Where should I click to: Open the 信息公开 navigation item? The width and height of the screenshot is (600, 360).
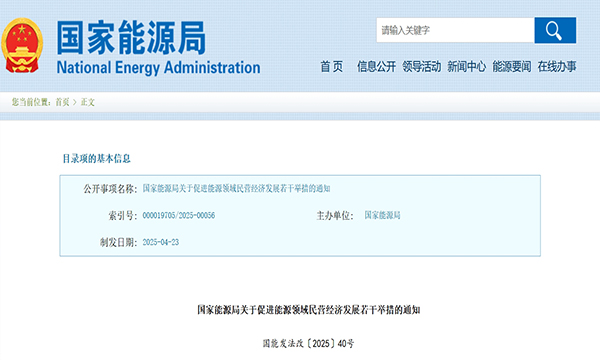pyautogui.click(x=377, y=67)
